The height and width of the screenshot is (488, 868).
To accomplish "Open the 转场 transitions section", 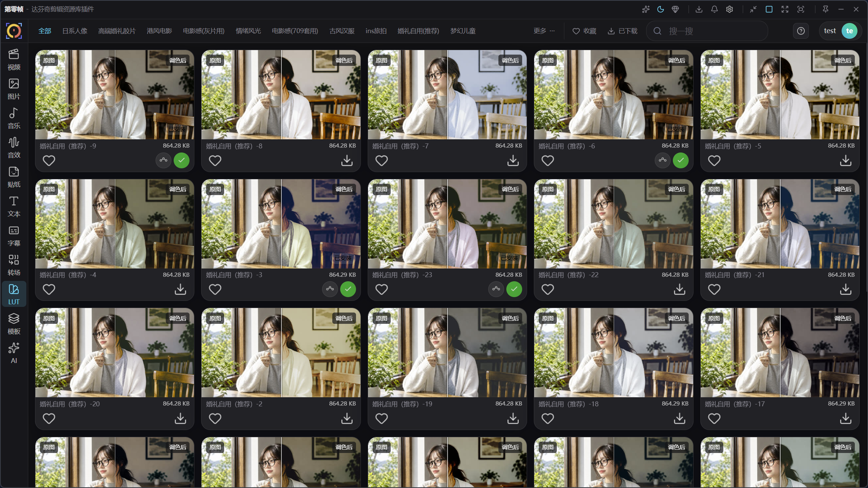I will coord(14,265).
